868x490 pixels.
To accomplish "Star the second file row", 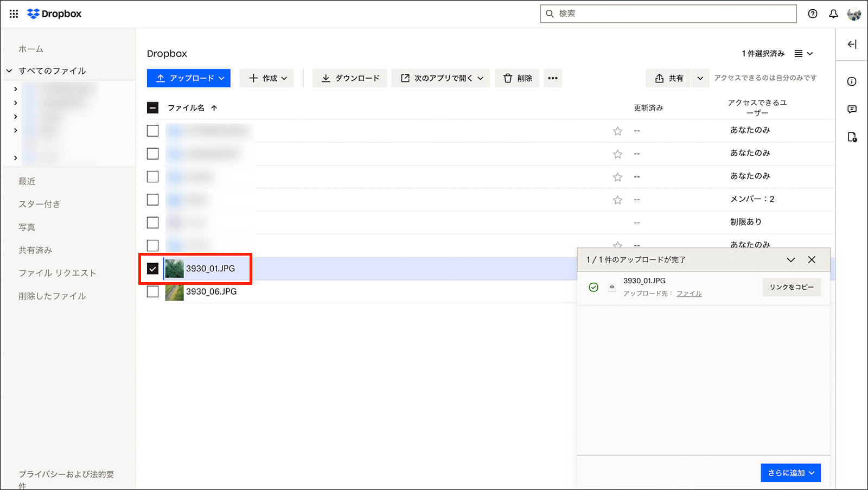I will point(617,154).
